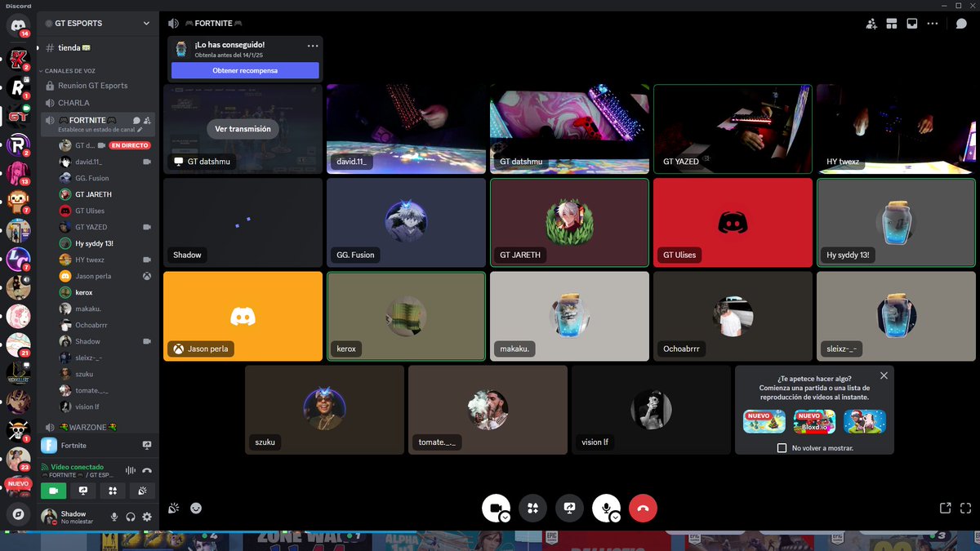Open the Inbox icon in header

[912, 24]
